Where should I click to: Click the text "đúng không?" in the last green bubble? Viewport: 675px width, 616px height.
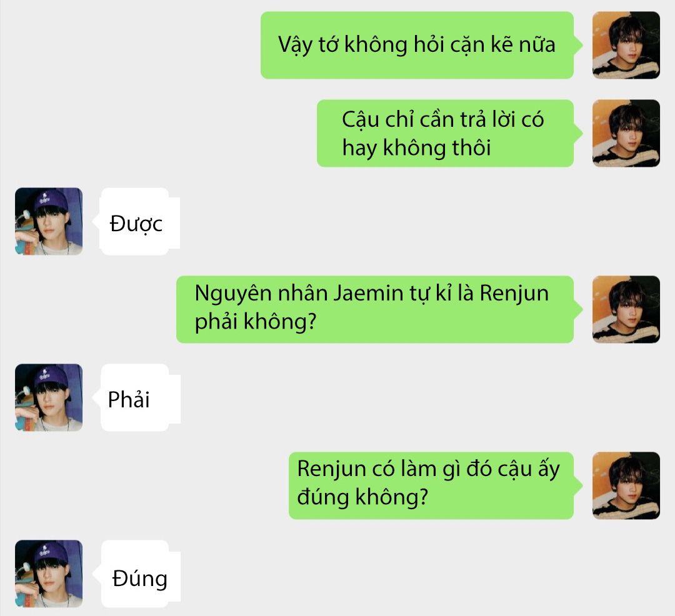click(362, 498)
